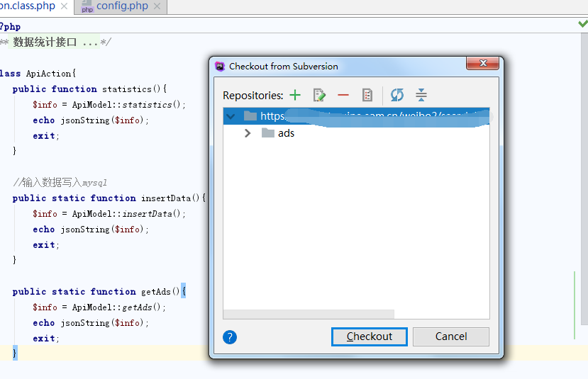588x379 pixels.
Task: Expand the folded 数据统计接口 comment
Action: 55,42
